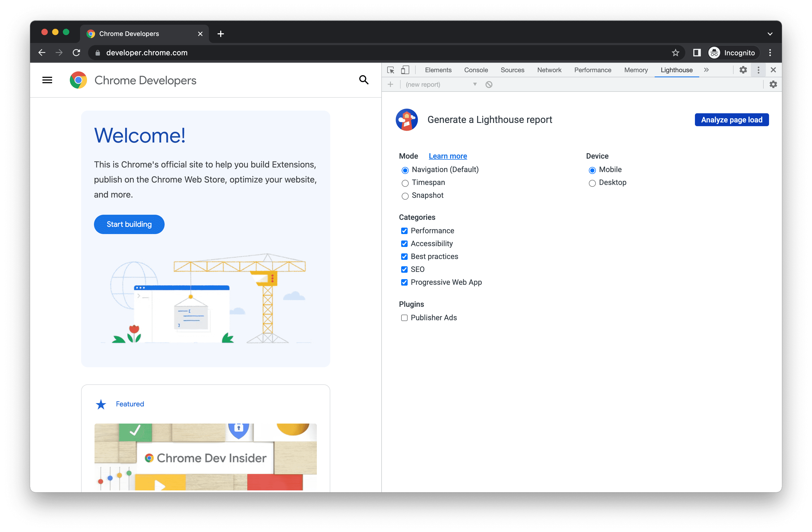
Task: Click the Network tab in DevTools
Action: pos(548,70)
